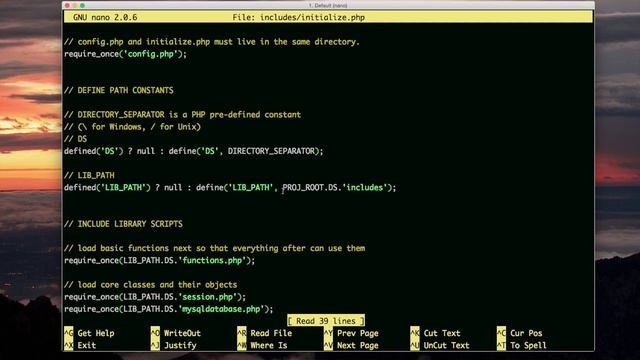Minimize the terminal with yellow button
This screenshot has height=360, width=640.
75,5
